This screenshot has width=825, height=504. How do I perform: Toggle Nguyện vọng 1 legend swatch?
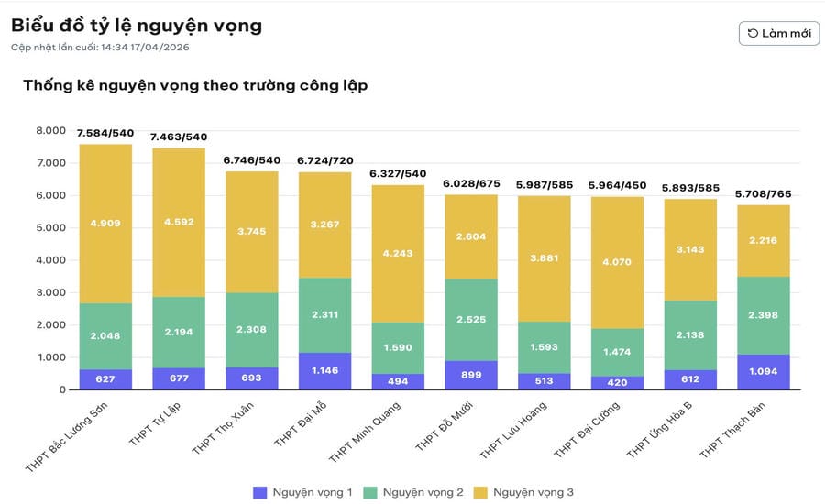click(x=260, y=492)
